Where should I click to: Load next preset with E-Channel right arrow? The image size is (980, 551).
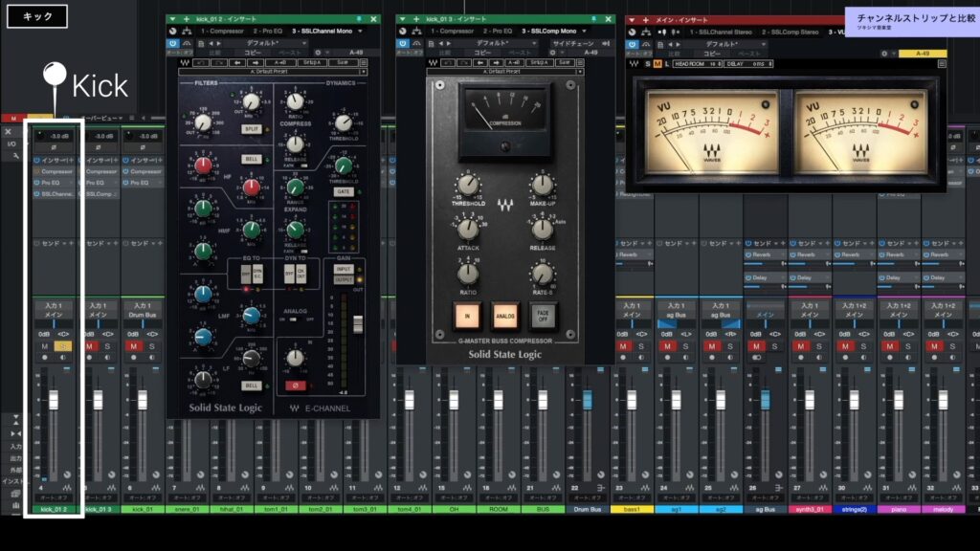[256, 63]
